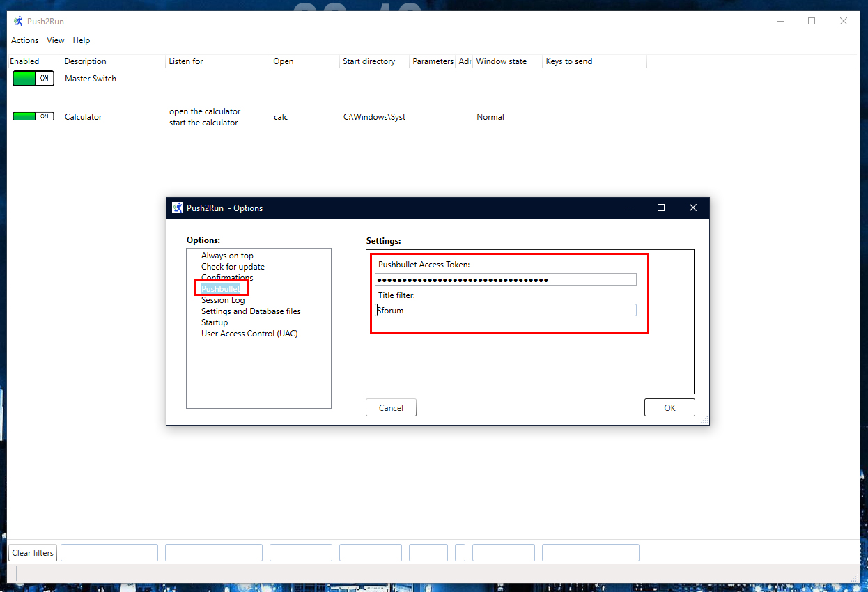
Task: Select Check for update option
Action: (233, 267)
